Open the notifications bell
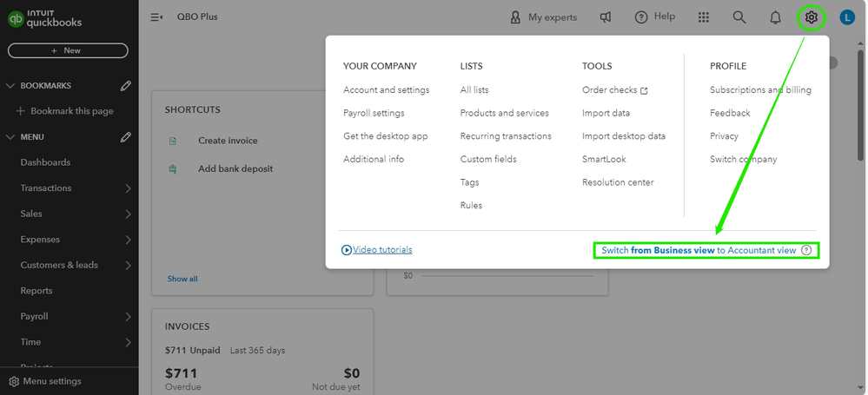Screen dimensions: 868x395 point(775,17)
